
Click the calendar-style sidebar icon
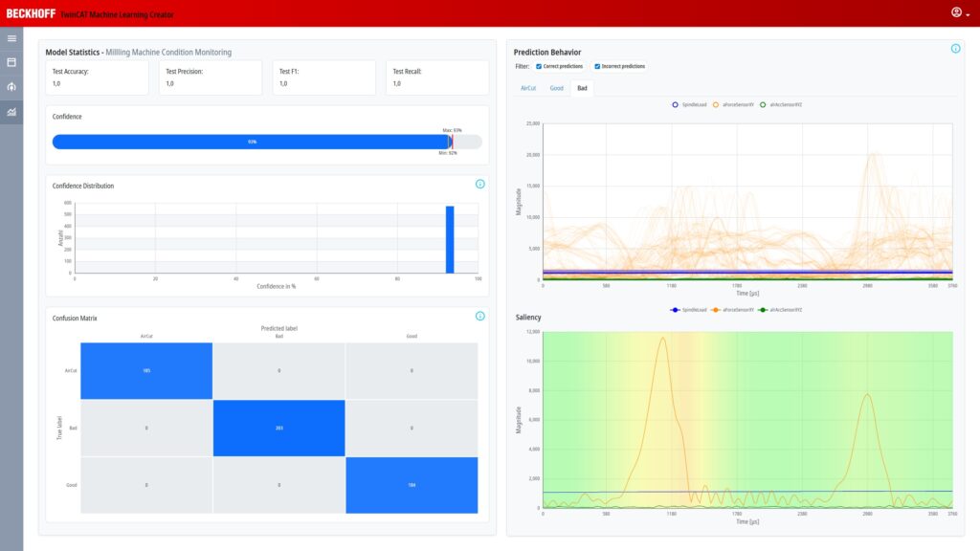(x=11, y=62)
